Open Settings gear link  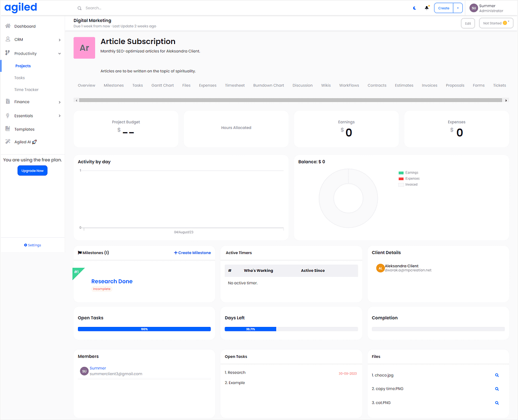(x=32, y=245)
